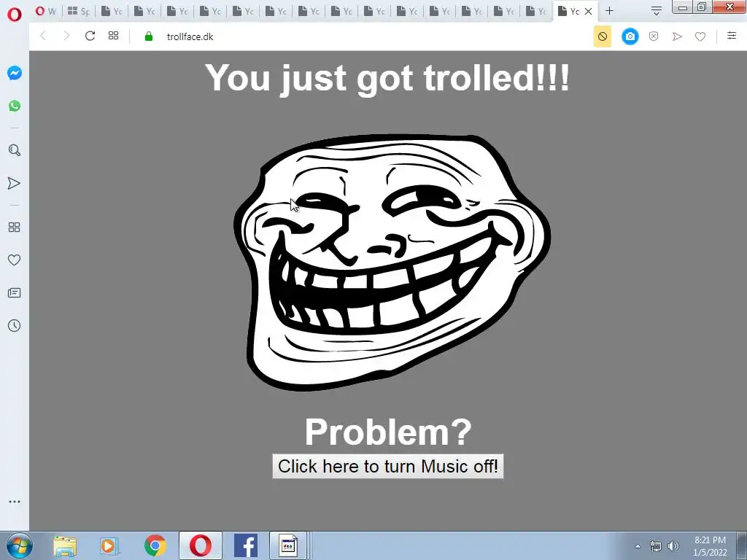Open Bookmarks heart in the sidebar

15,260
